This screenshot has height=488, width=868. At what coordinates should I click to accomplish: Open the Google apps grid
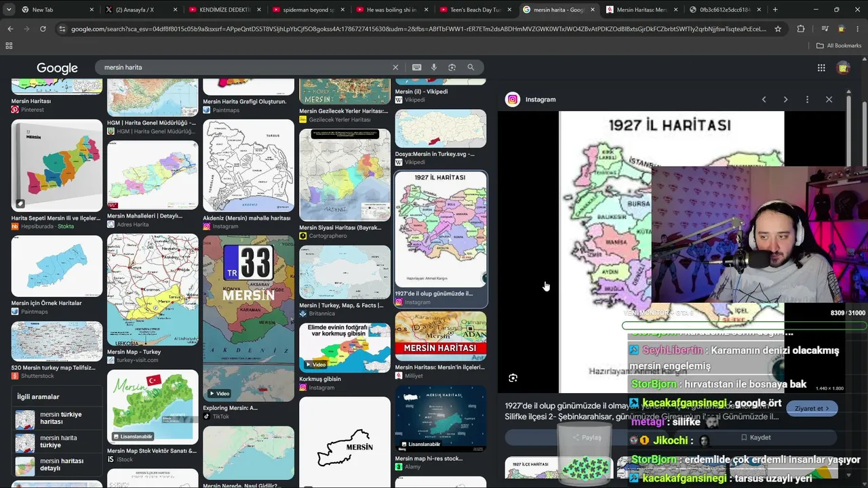coord(821,68)
